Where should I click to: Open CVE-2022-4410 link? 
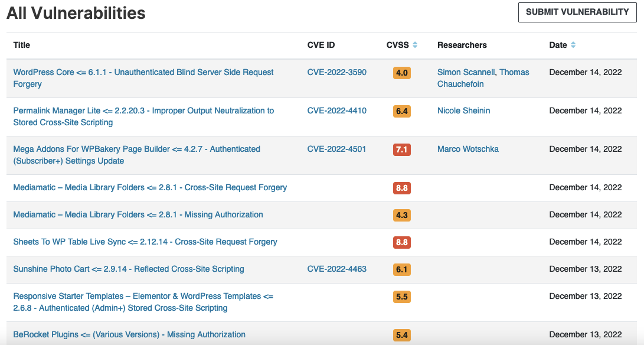[337, 110]
